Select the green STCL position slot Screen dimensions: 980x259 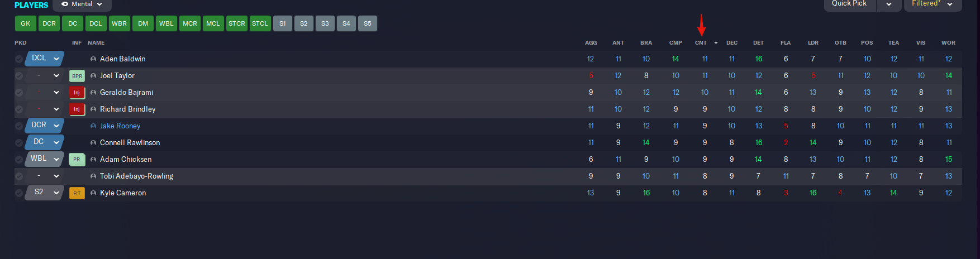click(260, 23)
